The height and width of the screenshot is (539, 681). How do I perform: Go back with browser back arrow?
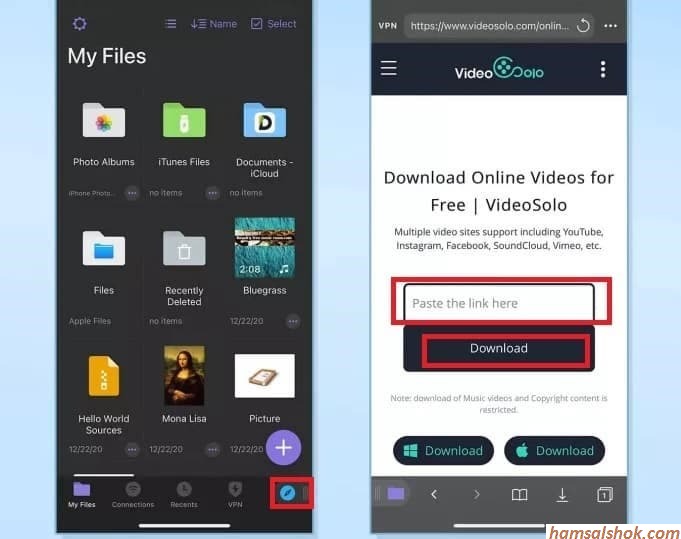point(434,494)
